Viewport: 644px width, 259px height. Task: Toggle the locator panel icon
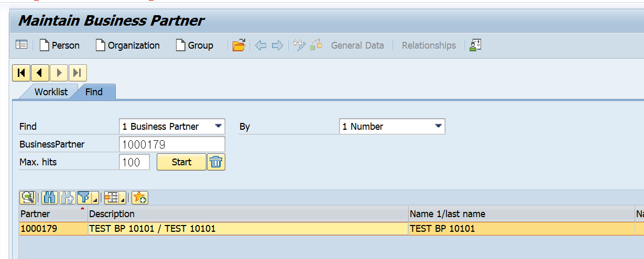click(21, 45)
